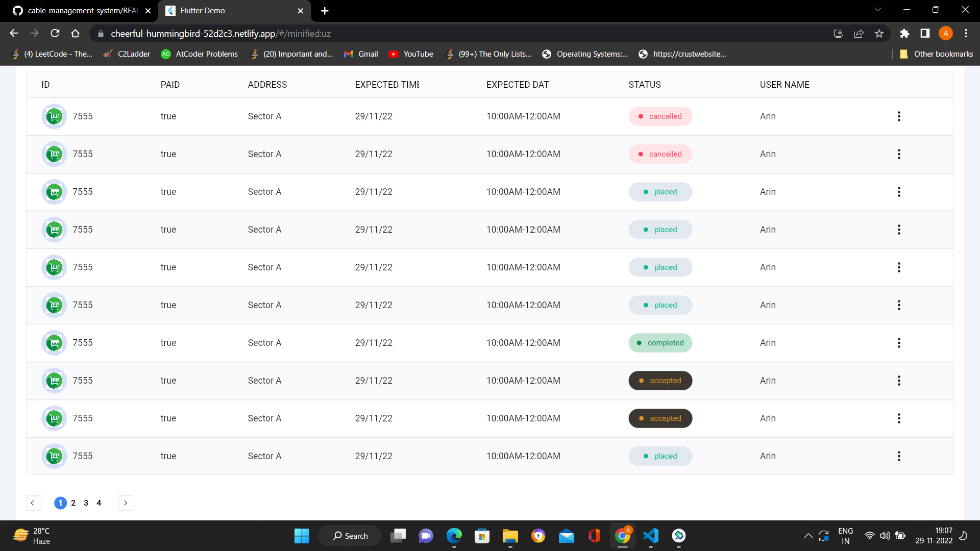The width and height of the screenshot is (980, 551).
Task: Open three-dot menu for completed order row
Action: point(899,343)
